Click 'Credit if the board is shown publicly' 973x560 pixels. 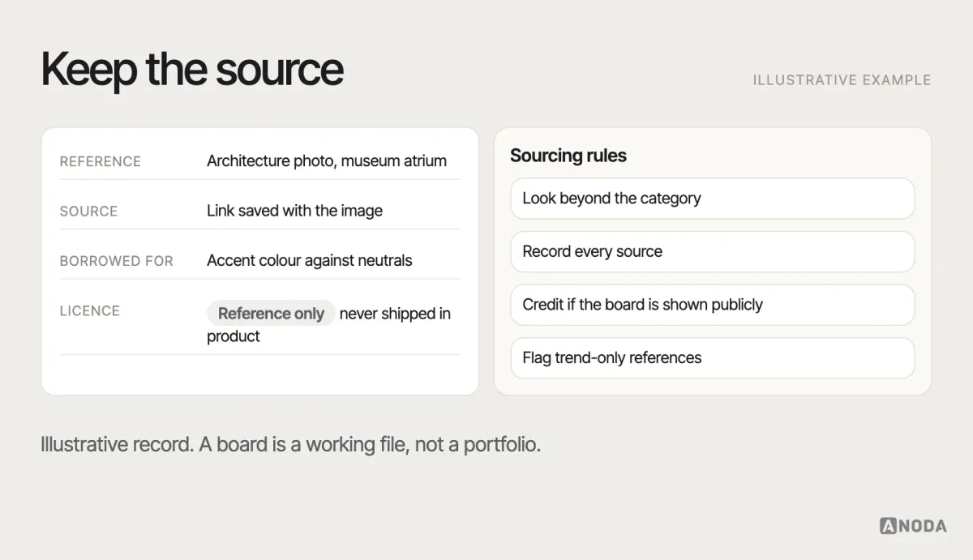click(x=712, y=305)
